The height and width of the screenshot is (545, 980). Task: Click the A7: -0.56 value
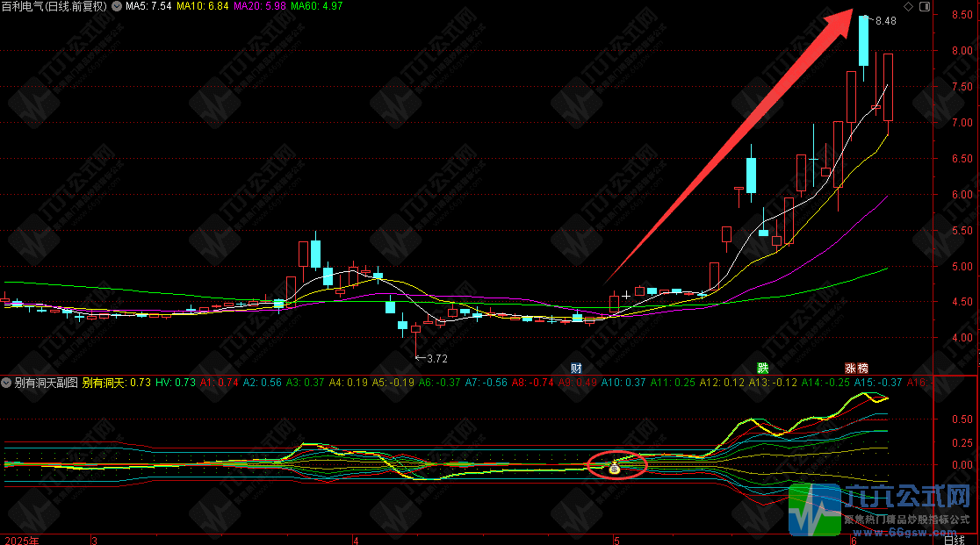point(486,383)
